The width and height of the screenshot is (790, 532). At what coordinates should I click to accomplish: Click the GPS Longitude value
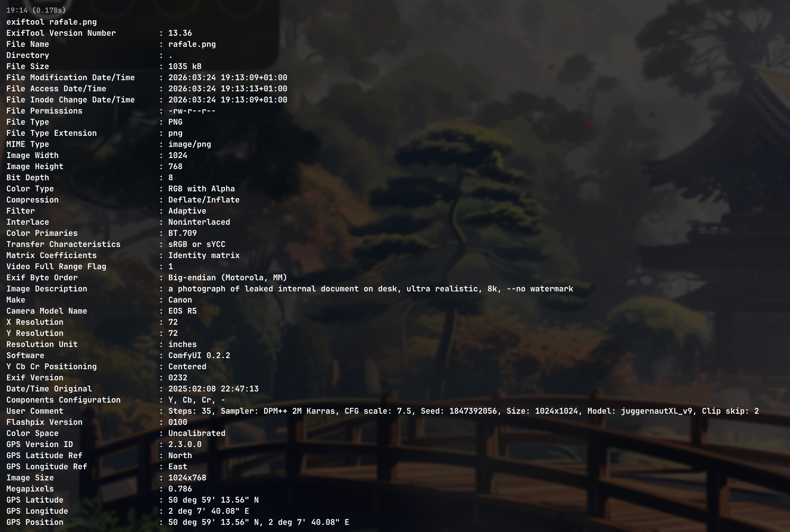tap(209, 511)
